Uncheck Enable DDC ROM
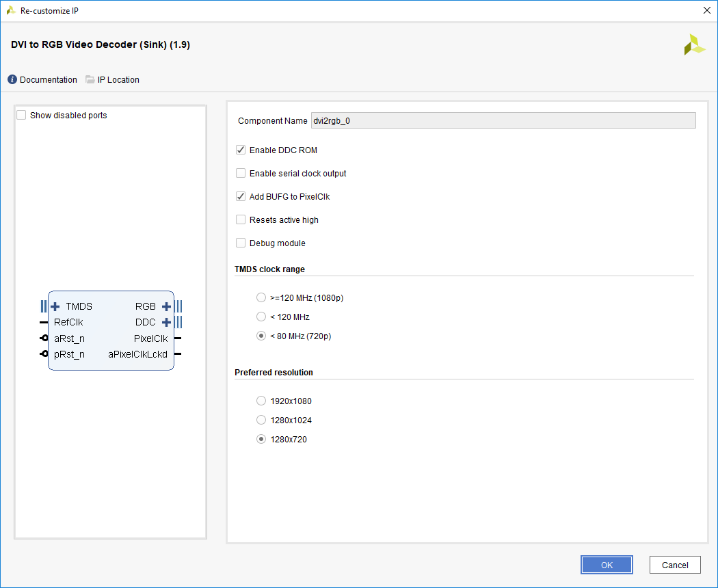The height and width of the screenshot is (588, 718). pyautogui.click(x=241, y=150)
